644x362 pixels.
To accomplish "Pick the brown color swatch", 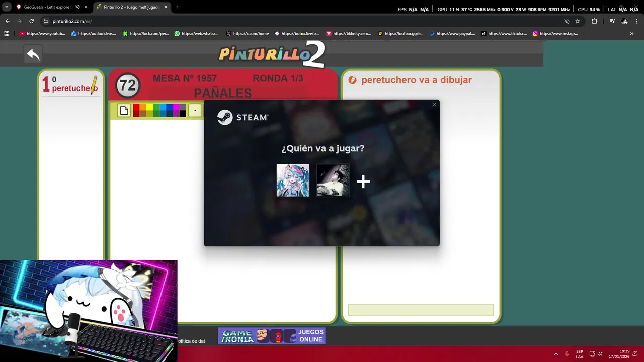I will click(x=143, y=114).
